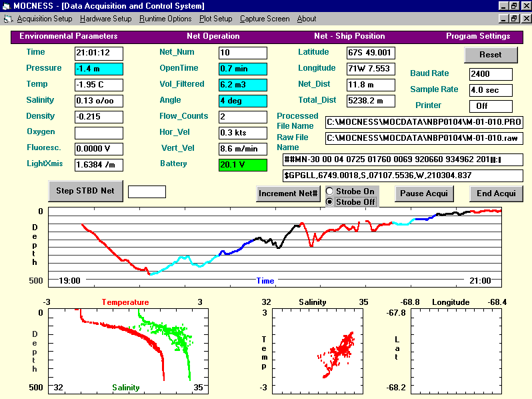Click the Temp field showing -1.95 C

click(x=99, y=85)
